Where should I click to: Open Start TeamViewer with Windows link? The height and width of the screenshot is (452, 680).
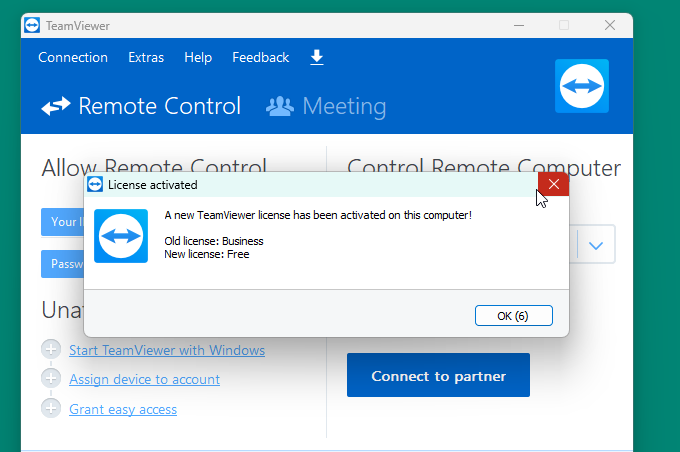(167, 350)
